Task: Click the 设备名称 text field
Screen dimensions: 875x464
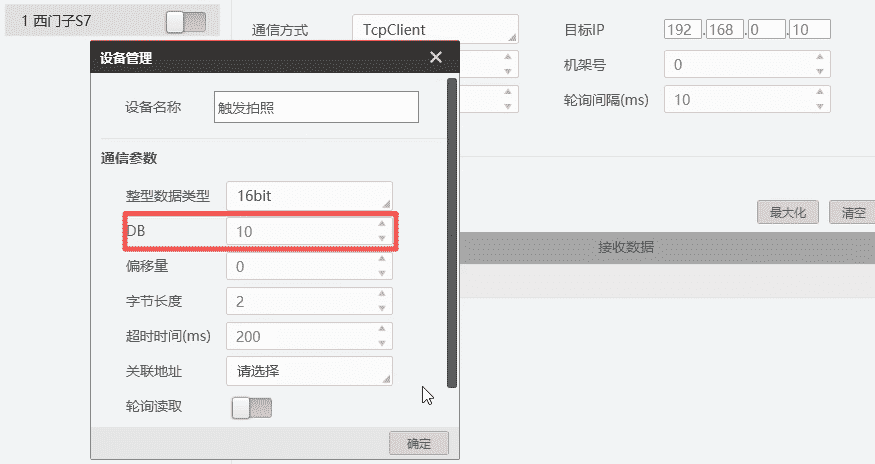Action: (x=316, y=108)
